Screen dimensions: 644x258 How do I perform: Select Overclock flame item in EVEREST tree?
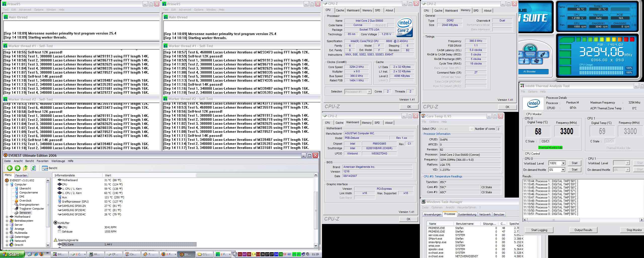(x=23, y=201)
